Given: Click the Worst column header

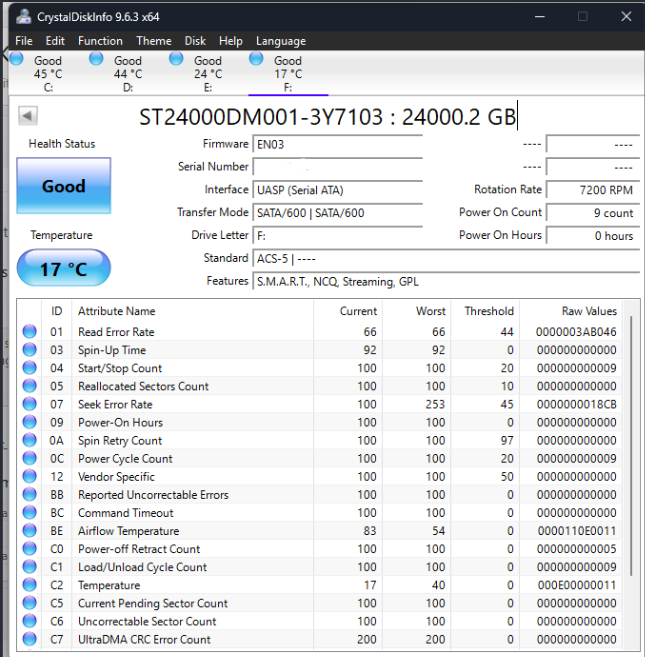Looking at the screenshot, I should click(417, 311).
